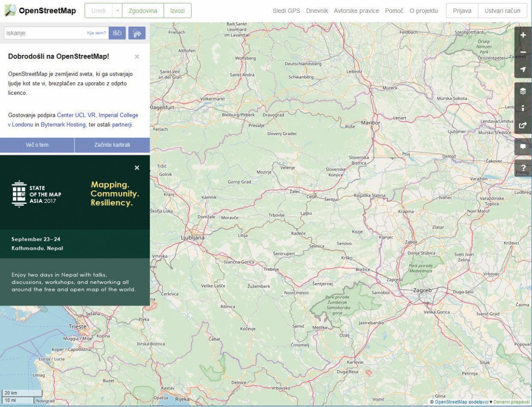Click the Novo mesto label on the map
The width and height of the screenshot is (532, 407).
coord(296,293)
